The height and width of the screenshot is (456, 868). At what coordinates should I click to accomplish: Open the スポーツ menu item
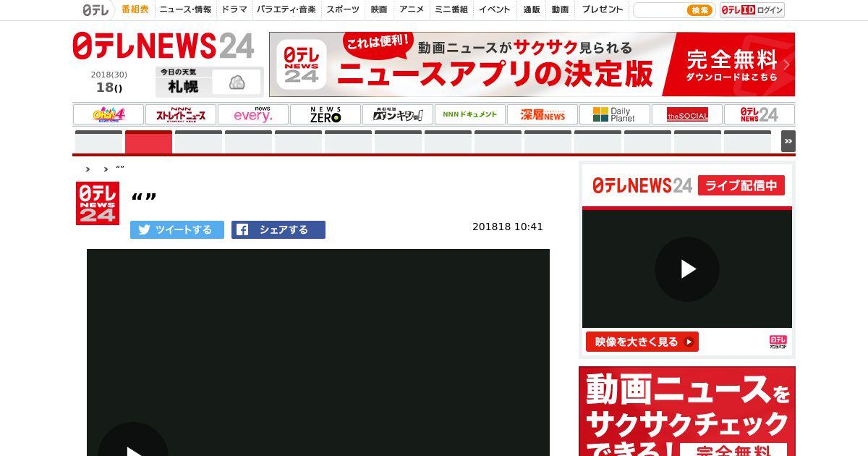(x=343, y=9)
